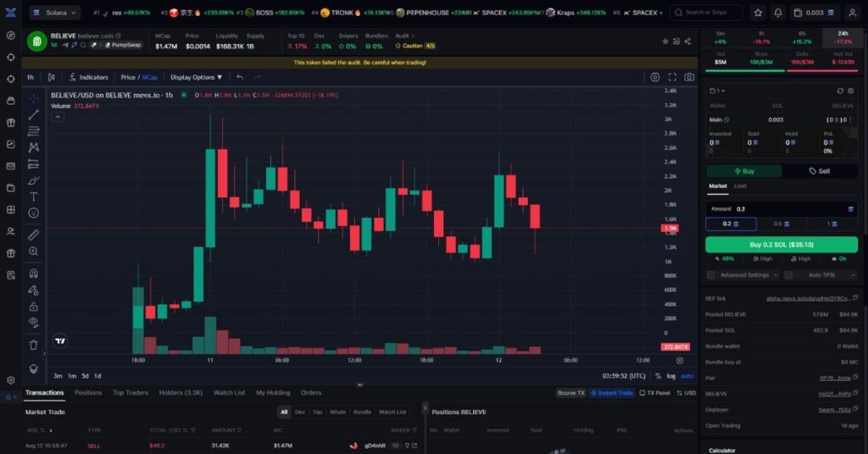Image resolution: width=868 pixels, height=454 pixels.
Task: Open the forecasting and measurement tools
Action: click(33, 163)
